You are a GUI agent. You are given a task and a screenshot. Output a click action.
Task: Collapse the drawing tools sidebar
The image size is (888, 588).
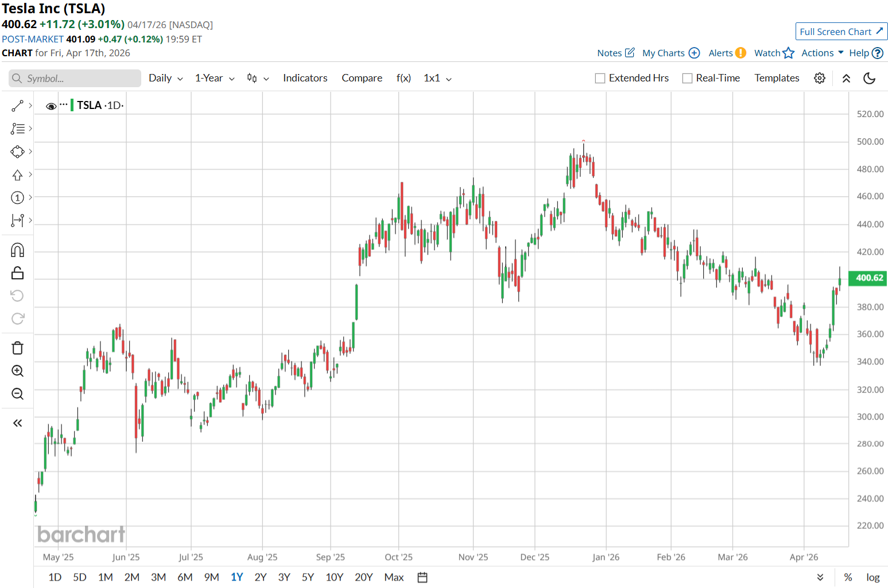coord(17,423)
